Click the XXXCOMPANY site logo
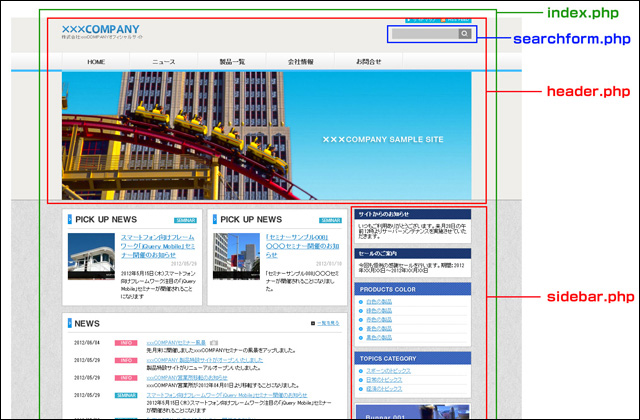 100,29
